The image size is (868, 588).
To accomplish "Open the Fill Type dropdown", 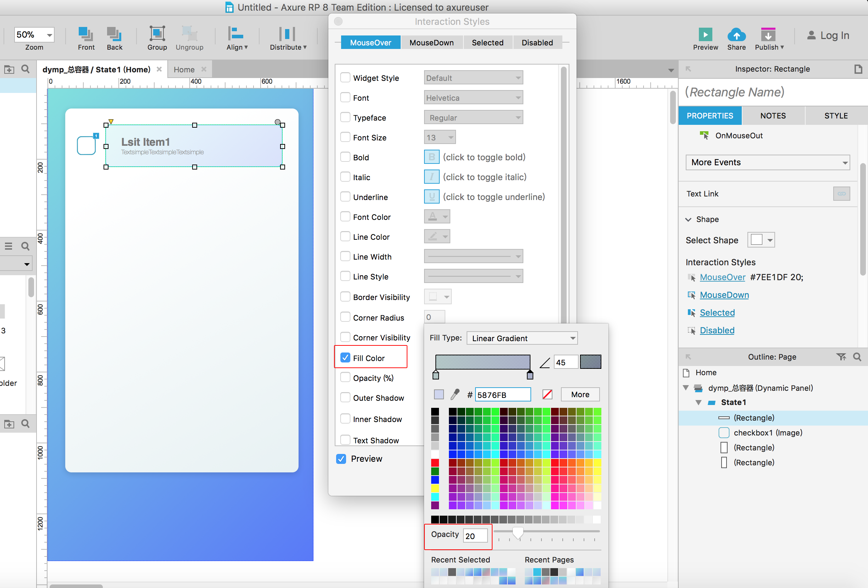I will (x=522, y=338).
